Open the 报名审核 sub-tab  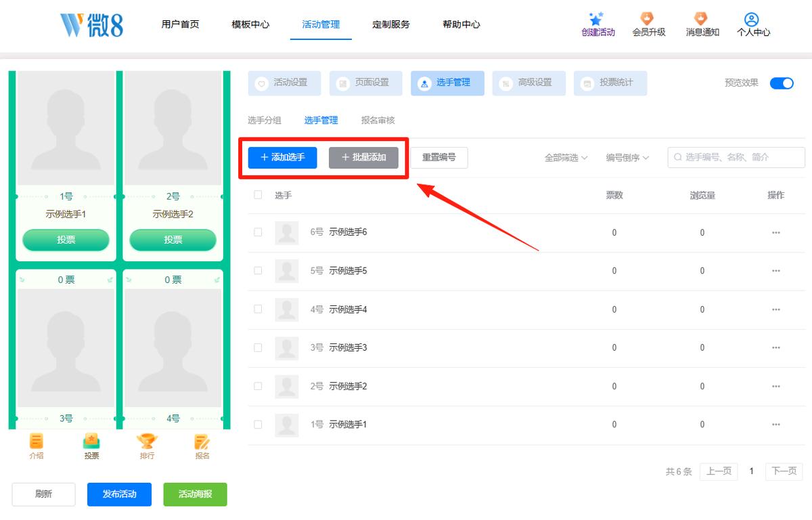tap(378, 121)
